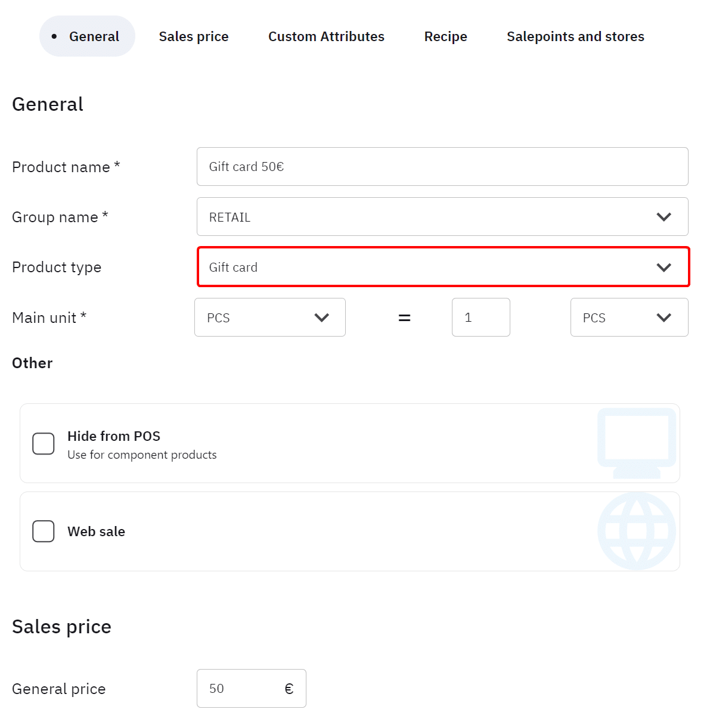Click the Product name input field
The height and width of the screenshot is (728, 713).
(442, 167)
